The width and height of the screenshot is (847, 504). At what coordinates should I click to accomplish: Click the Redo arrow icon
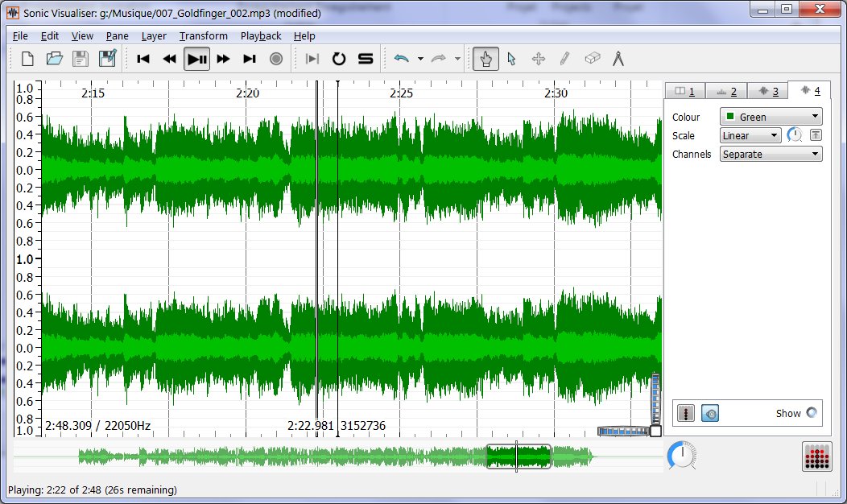(x=438, y=58)
